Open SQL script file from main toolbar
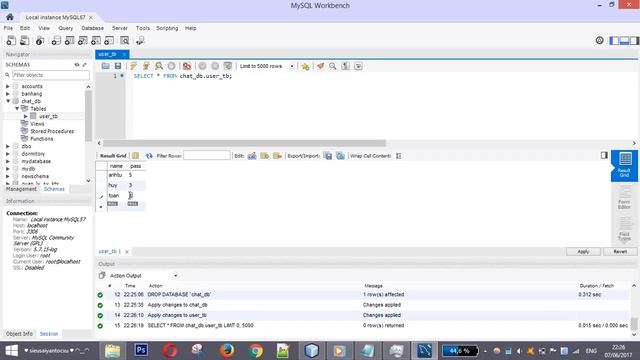 tap(25, 40)
